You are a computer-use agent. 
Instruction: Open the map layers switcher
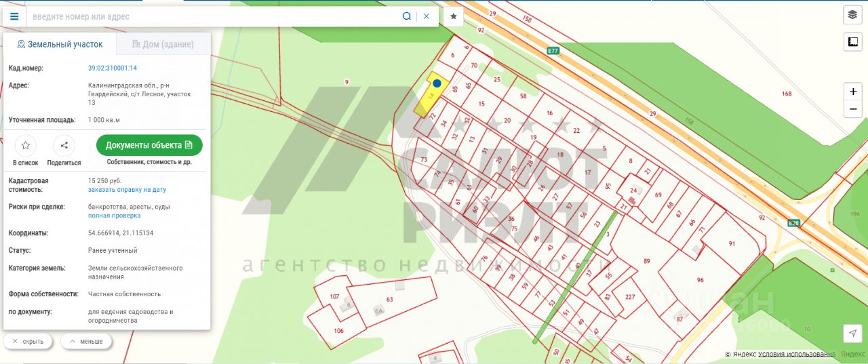tap(852, 14)
